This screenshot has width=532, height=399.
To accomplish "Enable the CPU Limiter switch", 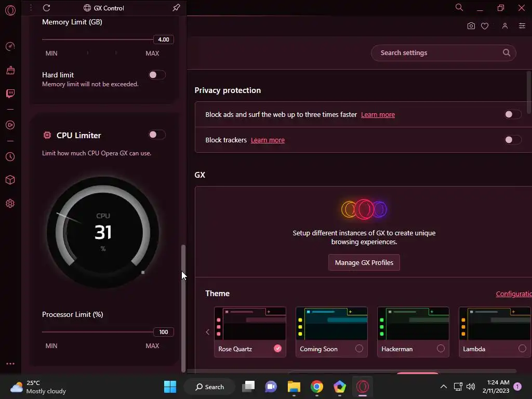I will 157,135.
